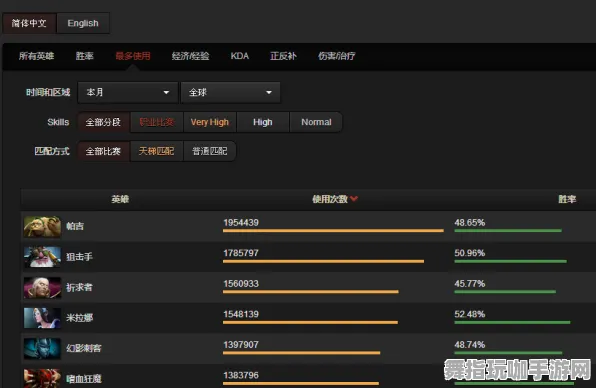Image resolution: width=596 pixels, height=388 pixels.
Task: Click the 帕吉 hero portrait
Action: [x=42, y=226]
